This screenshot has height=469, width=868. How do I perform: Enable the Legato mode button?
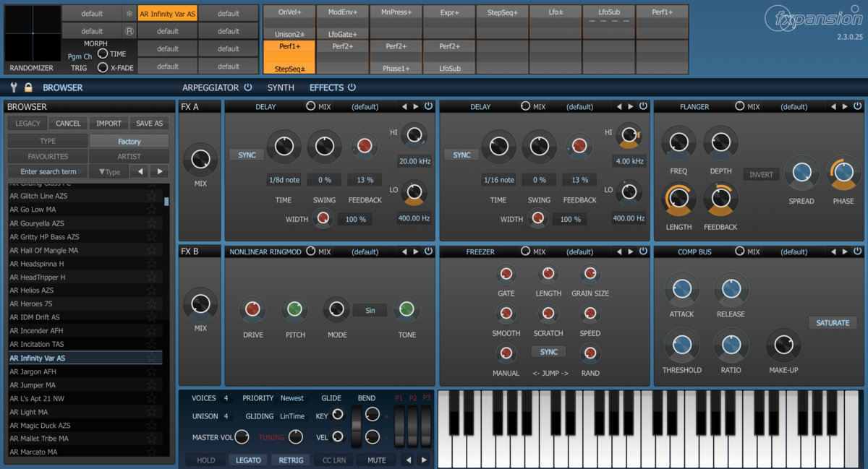point(248,460)
